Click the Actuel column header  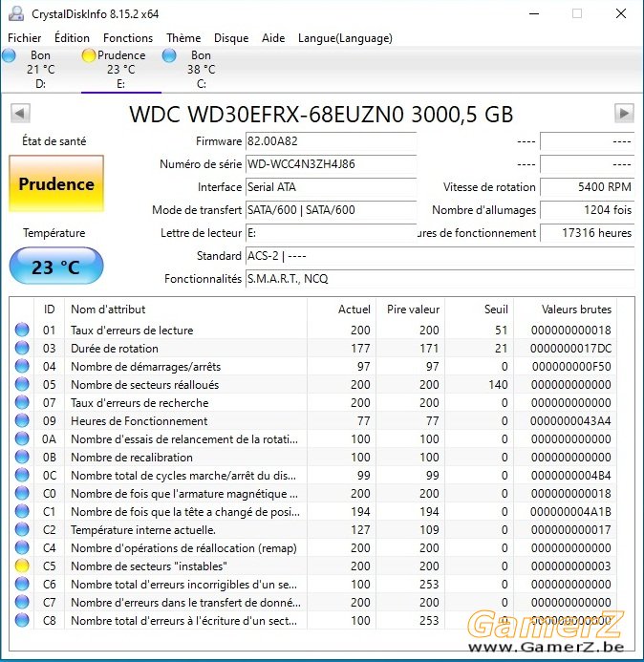[342, 310]
